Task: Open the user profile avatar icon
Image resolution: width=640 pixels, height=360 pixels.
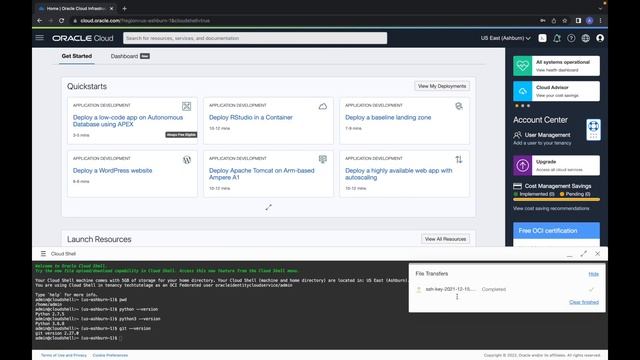Action: click(600, 38)
